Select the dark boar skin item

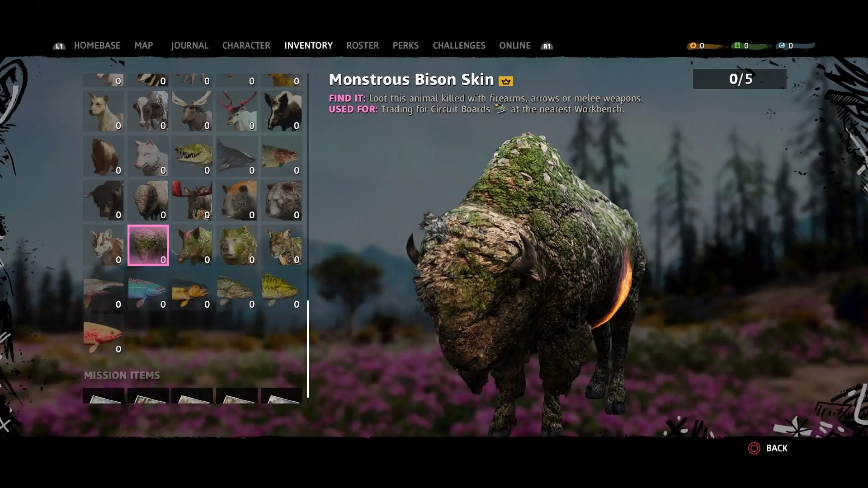[x=282, y=111]
